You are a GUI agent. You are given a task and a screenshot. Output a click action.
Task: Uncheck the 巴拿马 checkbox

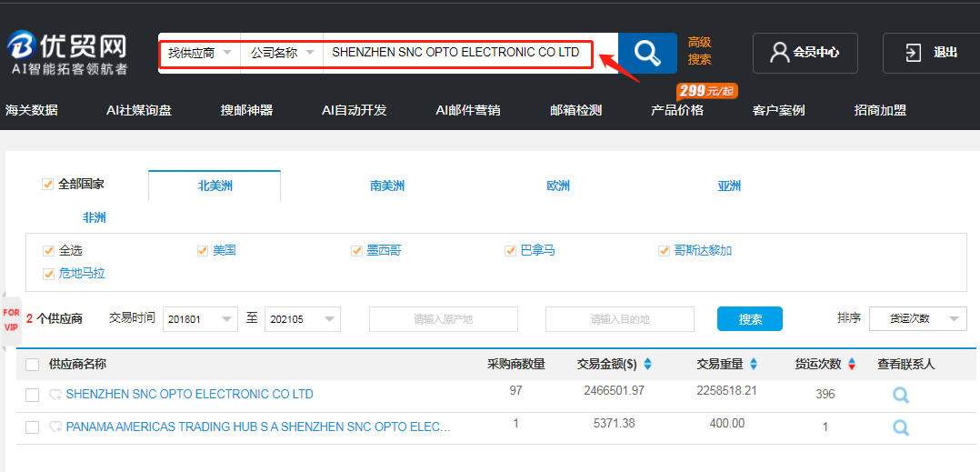(510, 251)
